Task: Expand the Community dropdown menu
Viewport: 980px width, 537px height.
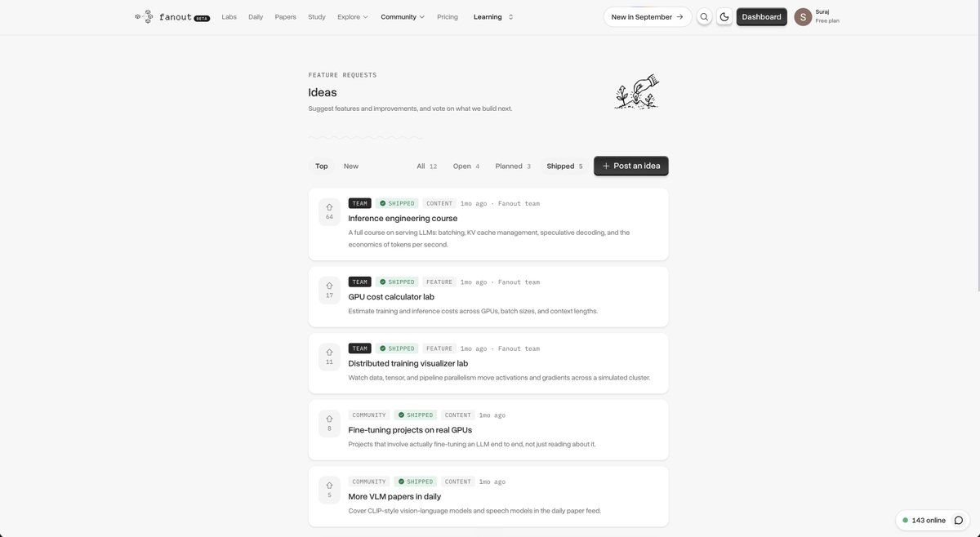Action: pos(403,16)
